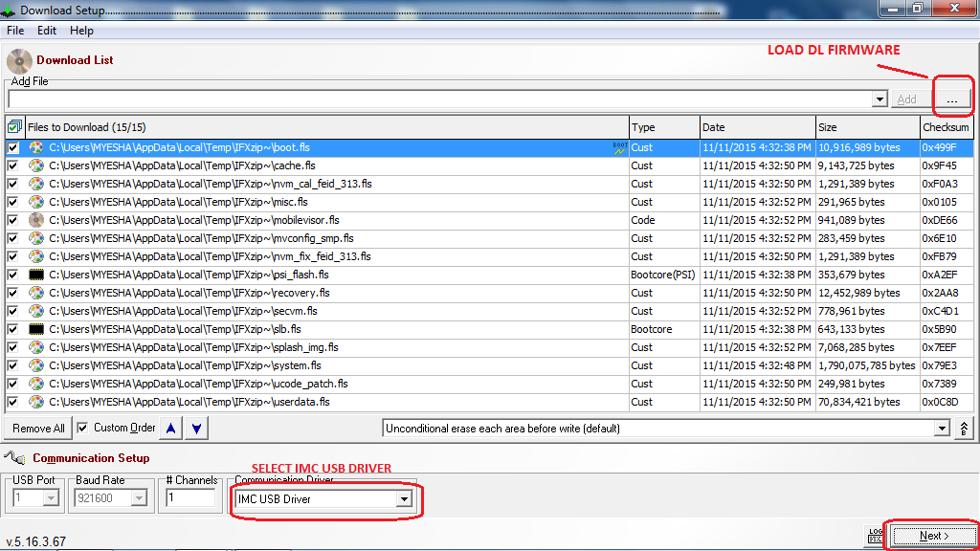The image size is (980, 551).
Task: Click the system.fls file icon
Action: (x=36, y=364)
